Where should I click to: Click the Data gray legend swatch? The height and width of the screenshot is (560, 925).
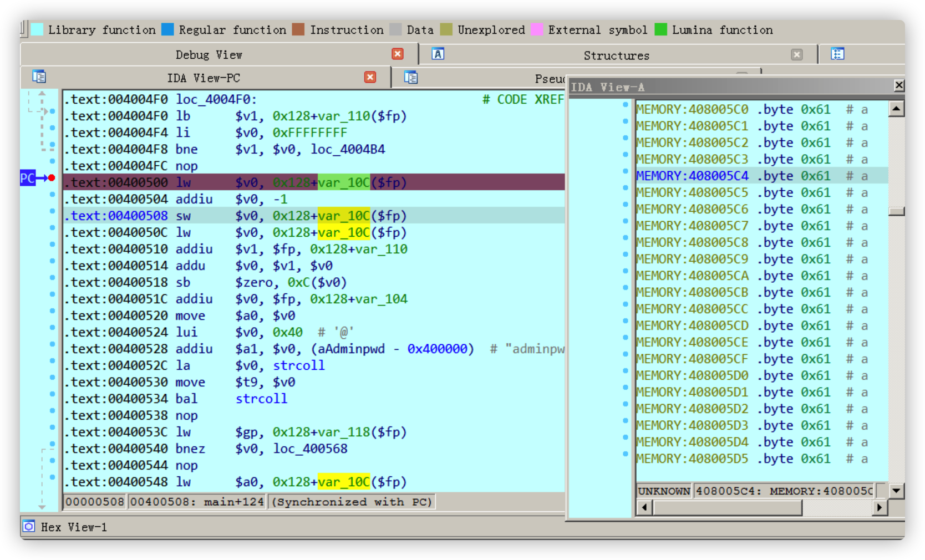tap(395, 29)
